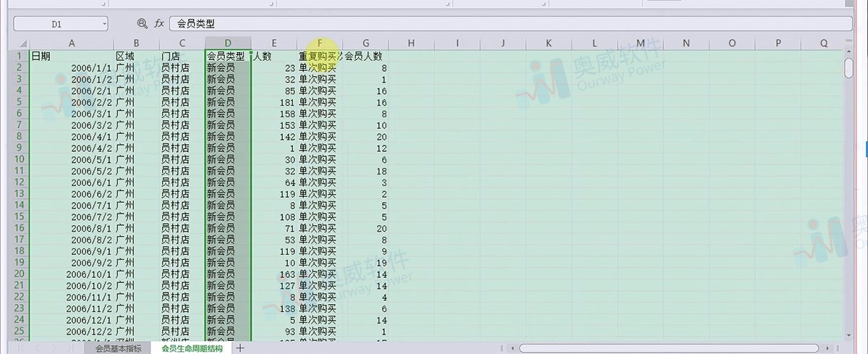Add a new sheet with the plus button
Viewport: 868px width, 354px height.
tap(240, 348)
